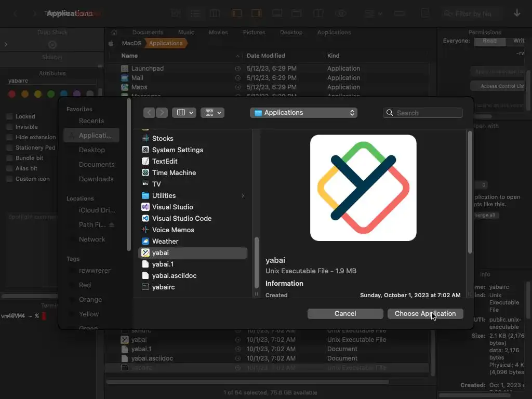Click the dialog Search field
This screenshot has width=532, height=399.
point(423,113)
